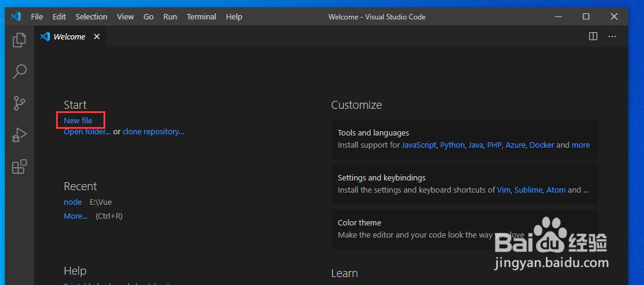Click the New file link

point(78,120)
